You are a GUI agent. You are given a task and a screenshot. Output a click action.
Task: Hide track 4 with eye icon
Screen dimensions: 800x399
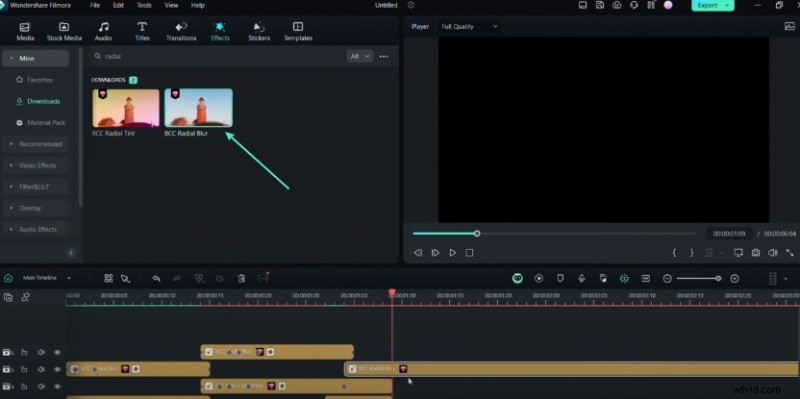tap(57, 386)
